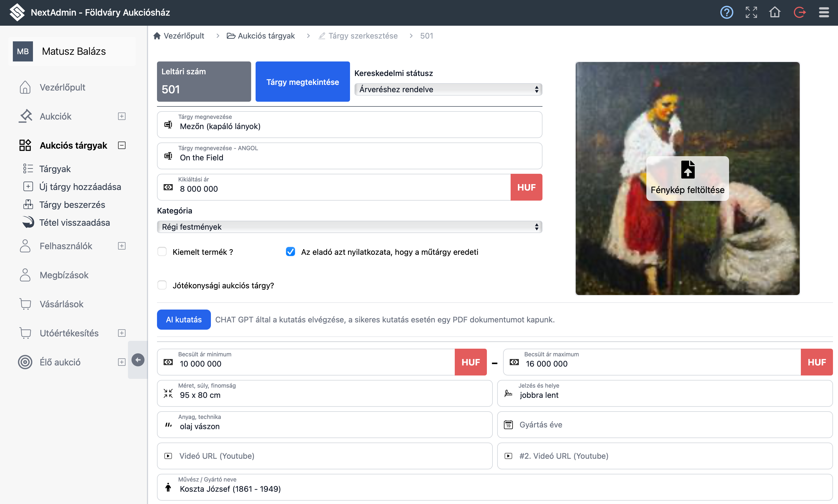Tick the Kiemelt termék checkbox
Screen dimensions: 838x504
pos(162,252)
